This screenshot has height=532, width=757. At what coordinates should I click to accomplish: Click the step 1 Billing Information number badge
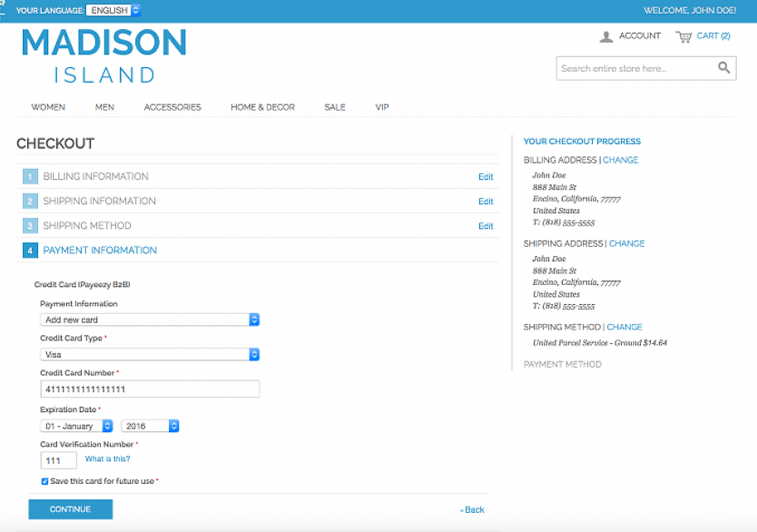30,177
